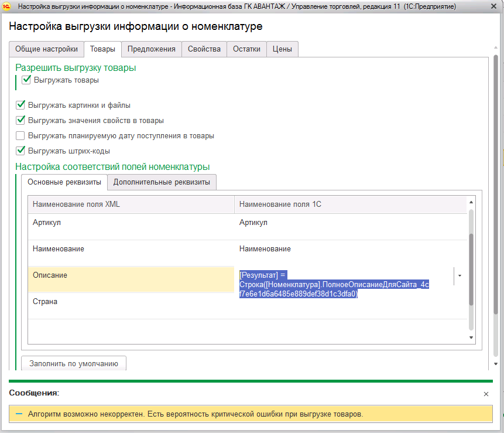504x433 pixels.
Task: Select 'Основные реквизиты' sub-tab
Action: 64,182
